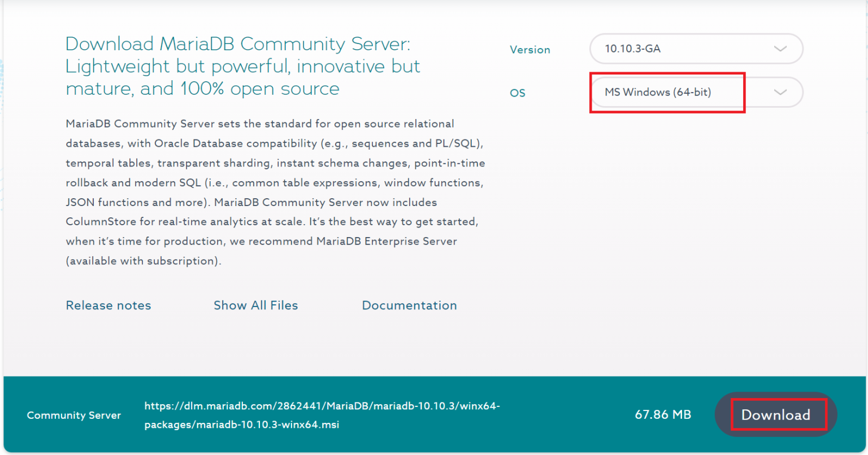Screen dimensions: 868x455
Task: Open the Version selector showing 10.10.3-GA
Action: coord(696,49)
